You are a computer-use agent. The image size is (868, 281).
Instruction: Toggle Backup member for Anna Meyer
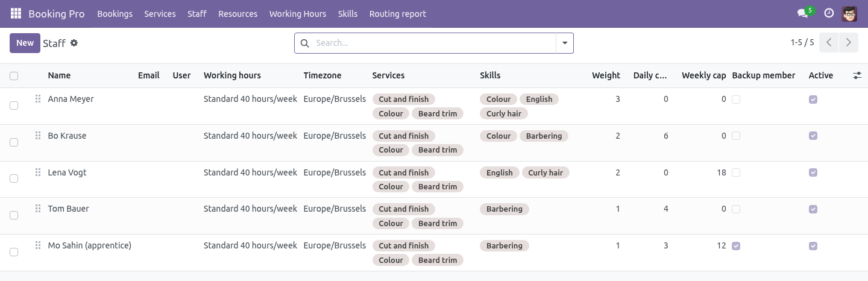click(736, 99)
